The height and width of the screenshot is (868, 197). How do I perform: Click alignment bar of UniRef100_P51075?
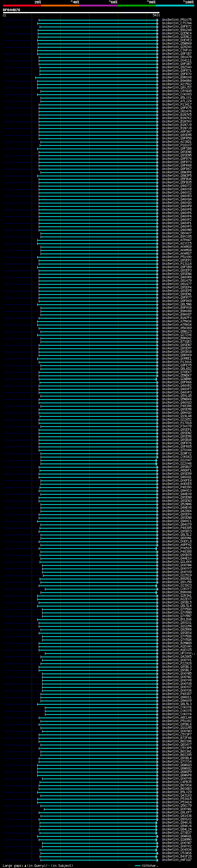(x=98, y=20)
